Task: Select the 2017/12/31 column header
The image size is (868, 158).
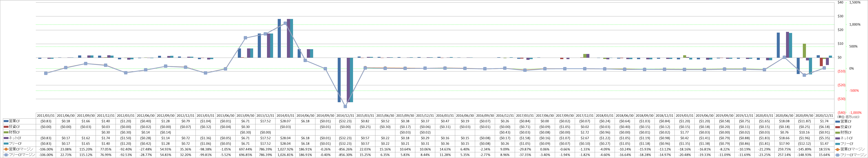Action: pyautogui.click(x=585, y=116)
